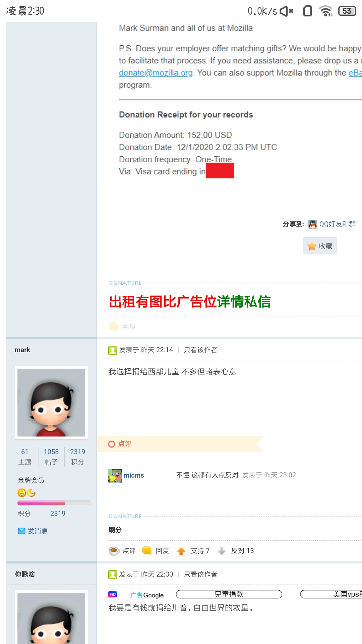The height and width of the screenshot is (644, 362).
Task: Click the yellow 回复 icon in mark's post
Action: point(147,550)
